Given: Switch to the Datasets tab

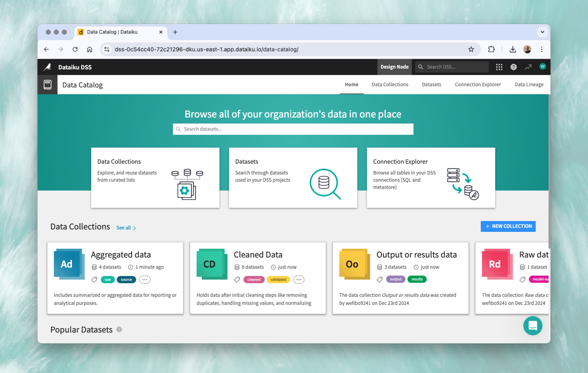Looking at the screenshot, I should pos(432,85).
